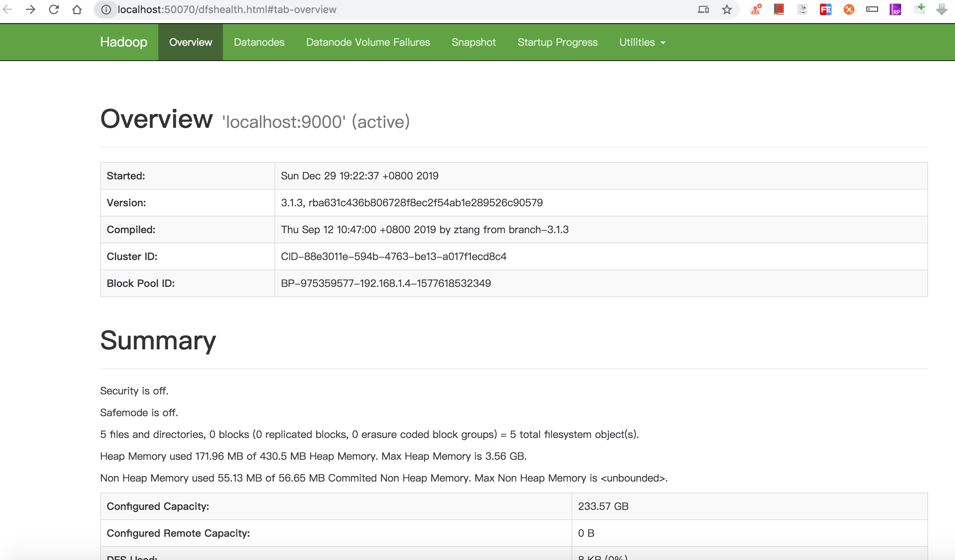The image size is (955, 560).
Task: Click the browser reload icon
Action: click(x=54, y=9)
